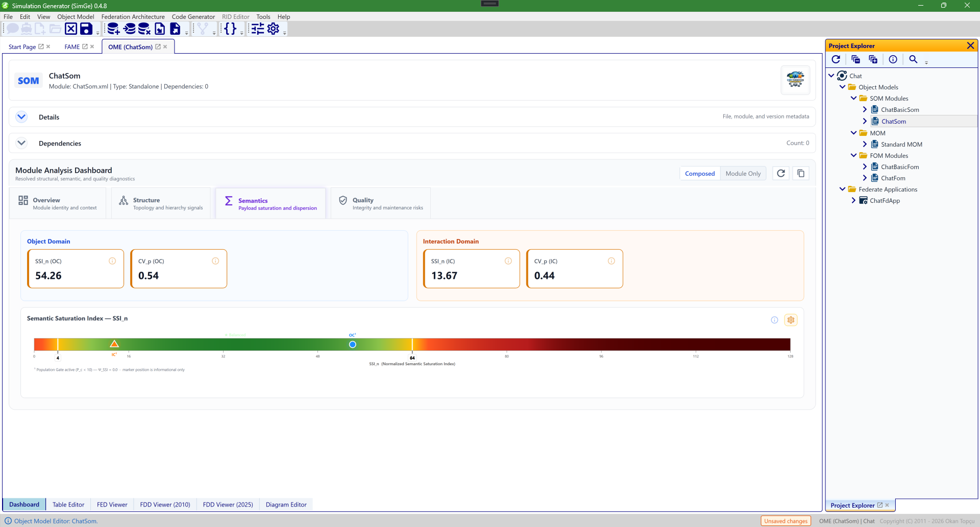Switch to the Start Page tab
The width and height of the screenshot is (980, 527).
pyautogui.click(x=22, y=46)
